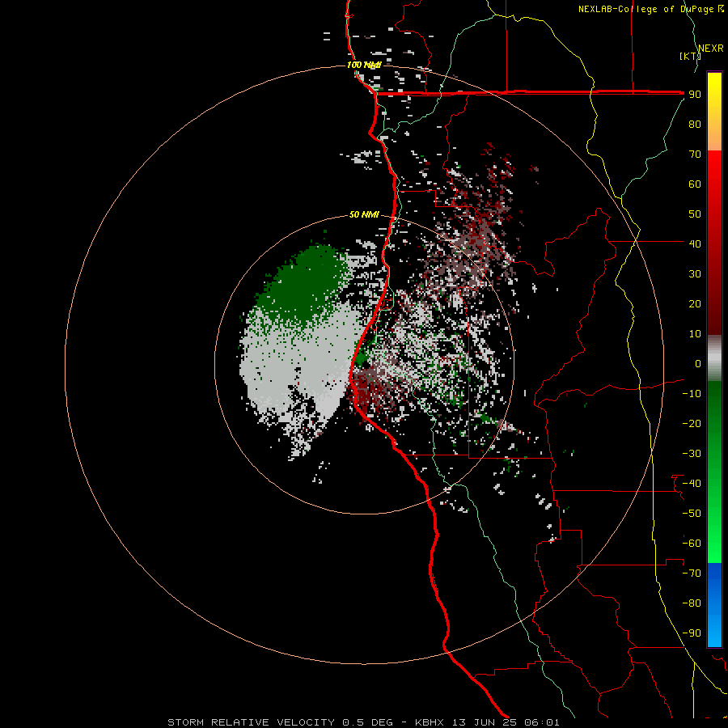Viewport: 728px width, 728px height.
Task: Click the 90 value on the velocity scale
Action: (x=695, y=95)
